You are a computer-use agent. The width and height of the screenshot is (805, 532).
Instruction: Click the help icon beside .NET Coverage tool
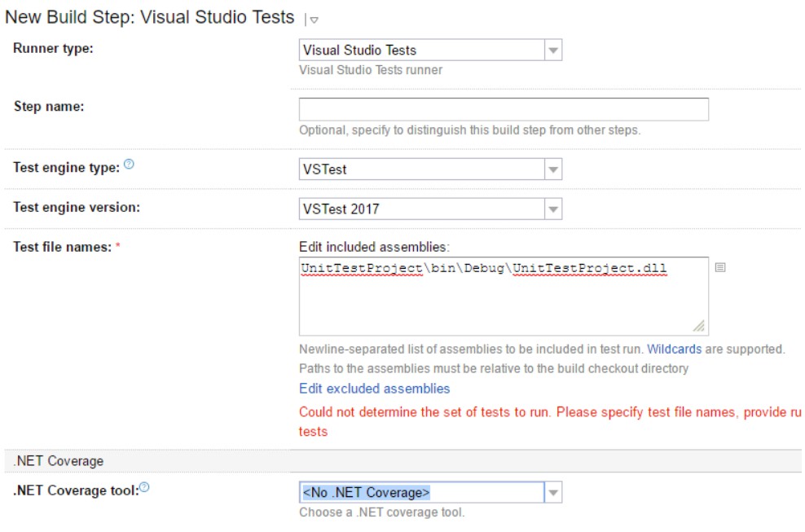144,487
